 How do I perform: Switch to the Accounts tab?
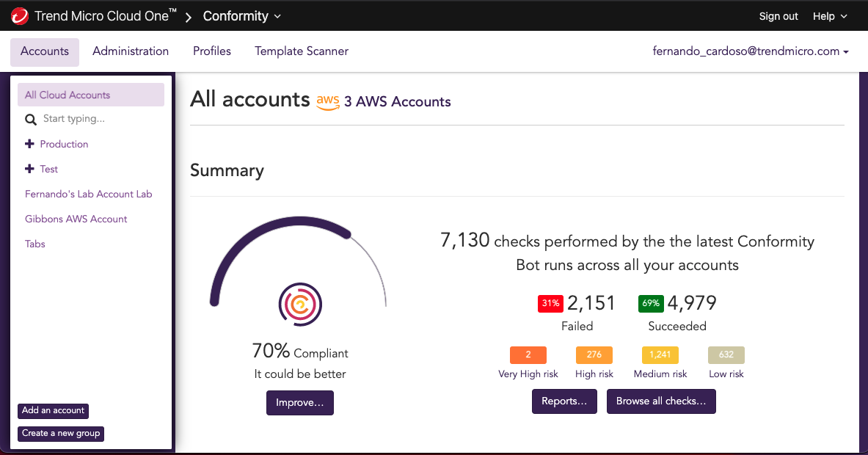coord(45,51)
